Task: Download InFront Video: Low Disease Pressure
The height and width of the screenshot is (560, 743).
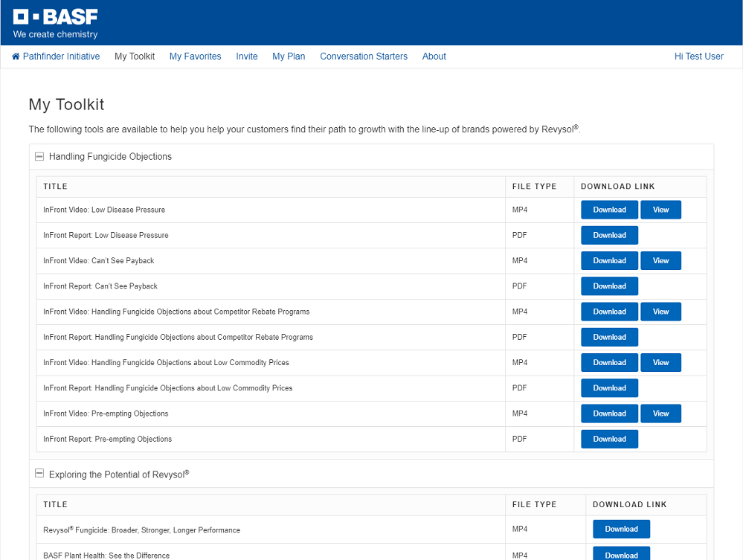Action: [x=609, y=210]
